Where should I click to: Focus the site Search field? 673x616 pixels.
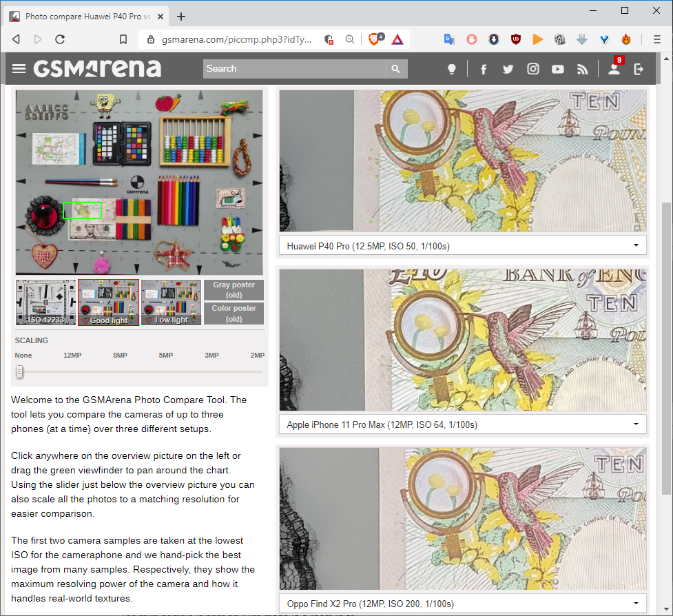click(x=294, y=69)
